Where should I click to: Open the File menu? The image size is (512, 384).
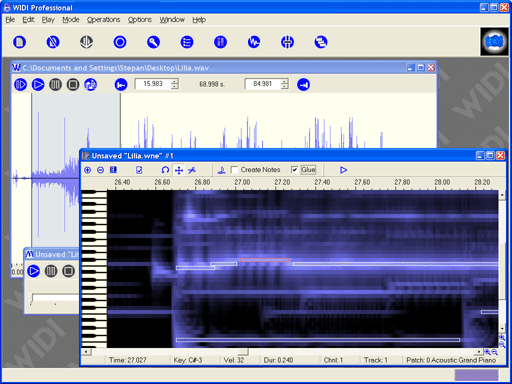point(10,20)
